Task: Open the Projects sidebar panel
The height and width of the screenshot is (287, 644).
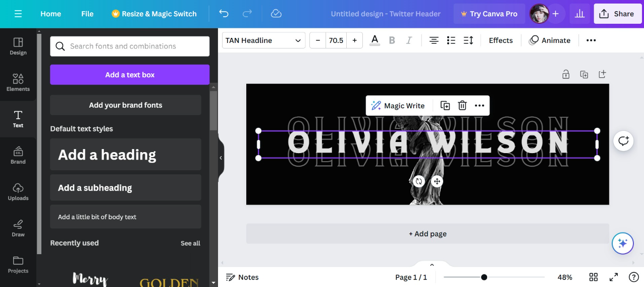Action: point(18,264)
